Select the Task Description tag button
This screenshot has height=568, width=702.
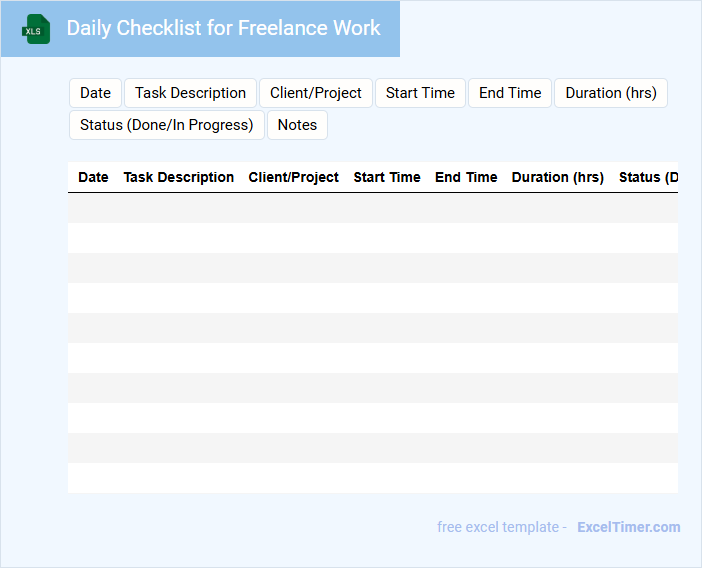click(190, 93)
